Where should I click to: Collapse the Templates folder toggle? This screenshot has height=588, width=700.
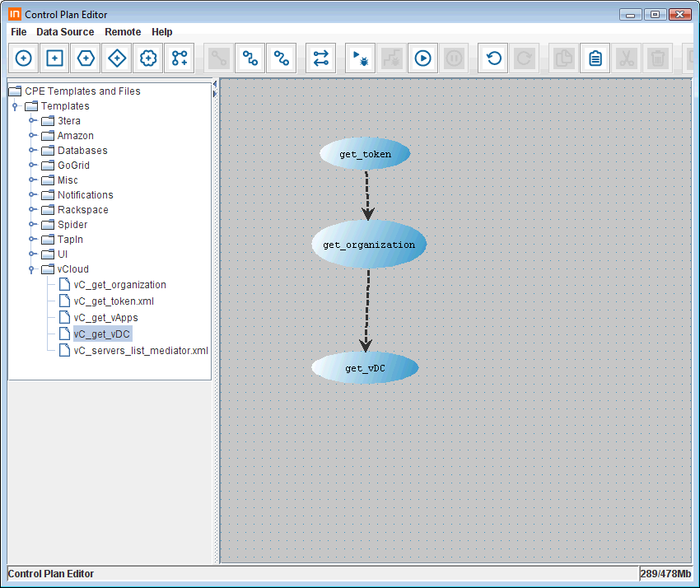(15, 106)
